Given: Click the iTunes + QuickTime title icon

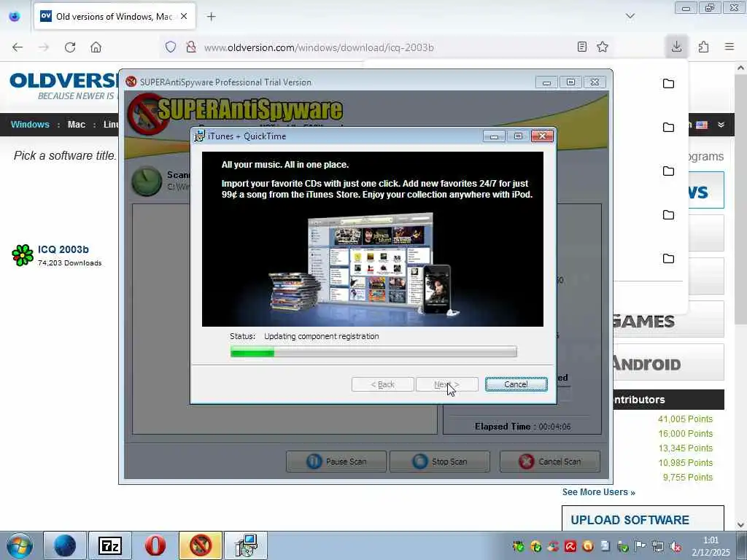Looking at the screenshot, I should [x=200, y=136].
